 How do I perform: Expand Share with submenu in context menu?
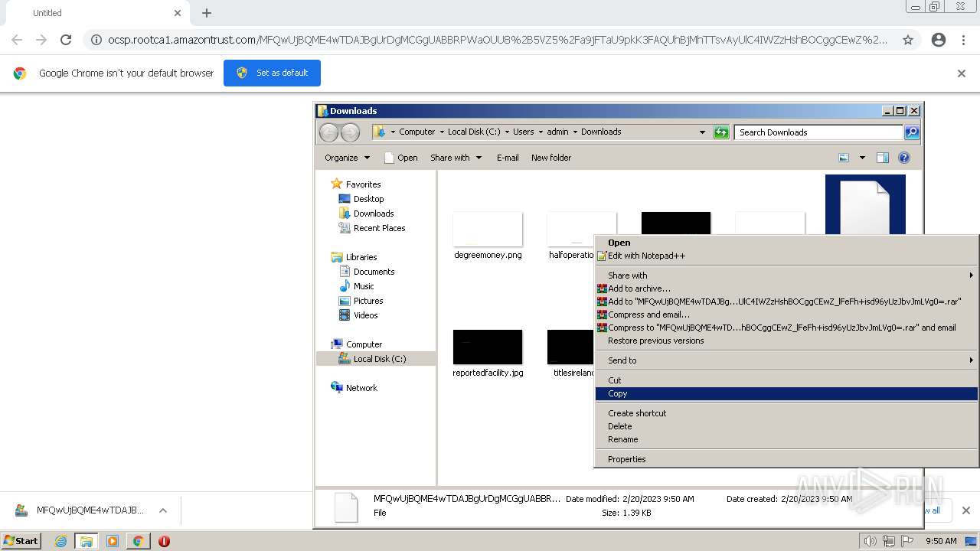[x=786, y=275]
